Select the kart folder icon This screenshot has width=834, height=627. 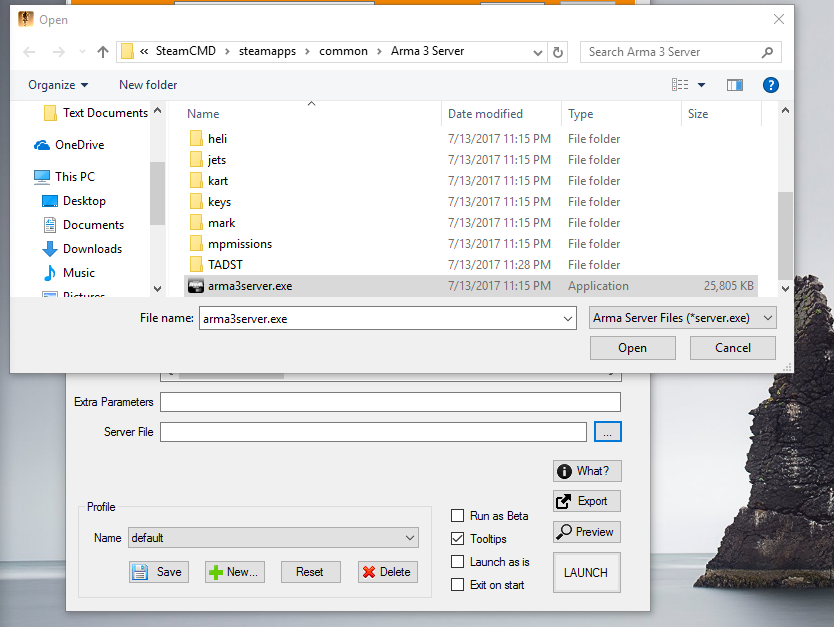(196, 181)
